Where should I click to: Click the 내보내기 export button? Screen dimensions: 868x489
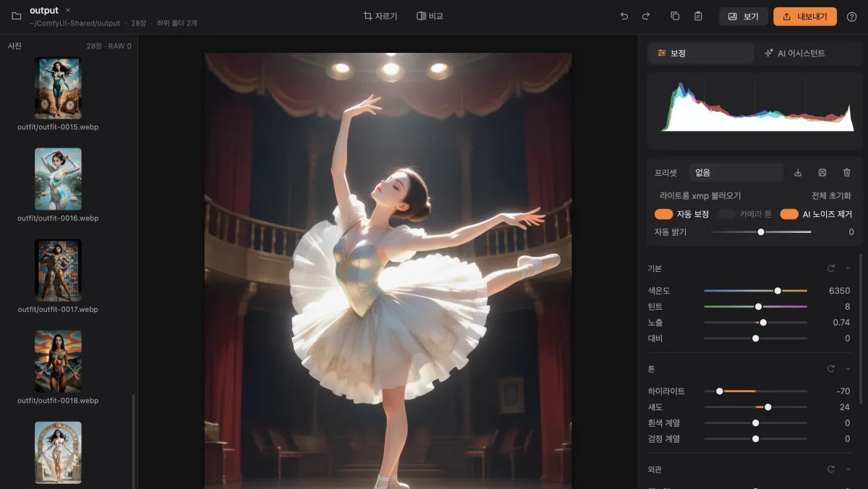805,17
